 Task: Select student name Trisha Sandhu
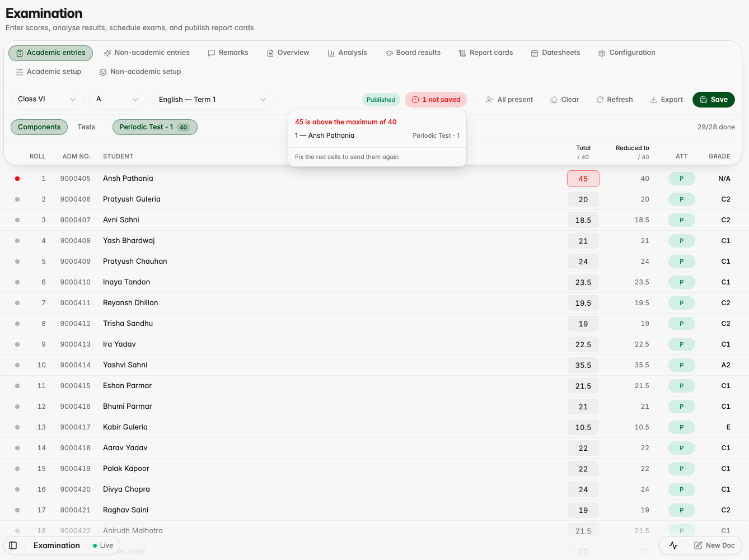click(x=128, y=324)
